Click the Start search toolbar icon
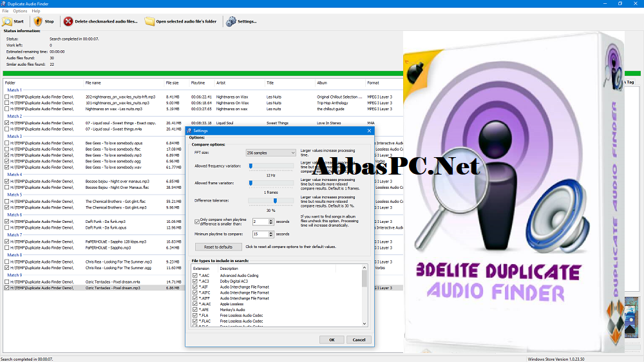644x362 pixels. 7,21
